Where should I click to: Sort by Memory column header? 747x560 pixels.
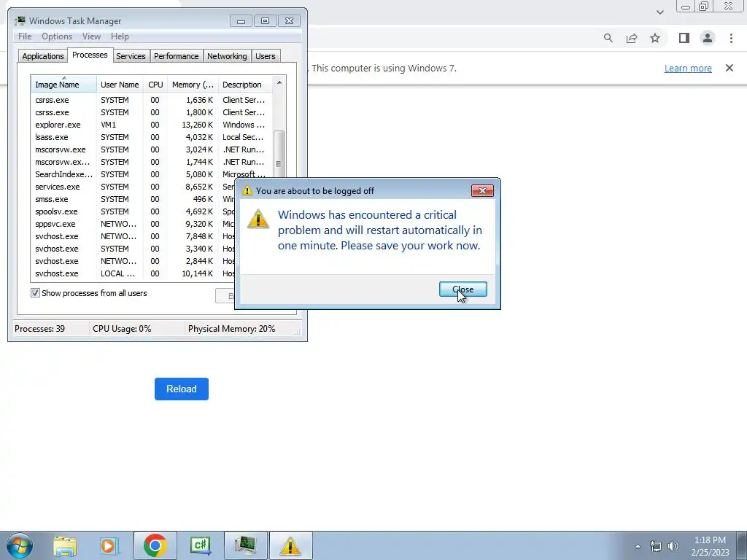click(193, 85)
